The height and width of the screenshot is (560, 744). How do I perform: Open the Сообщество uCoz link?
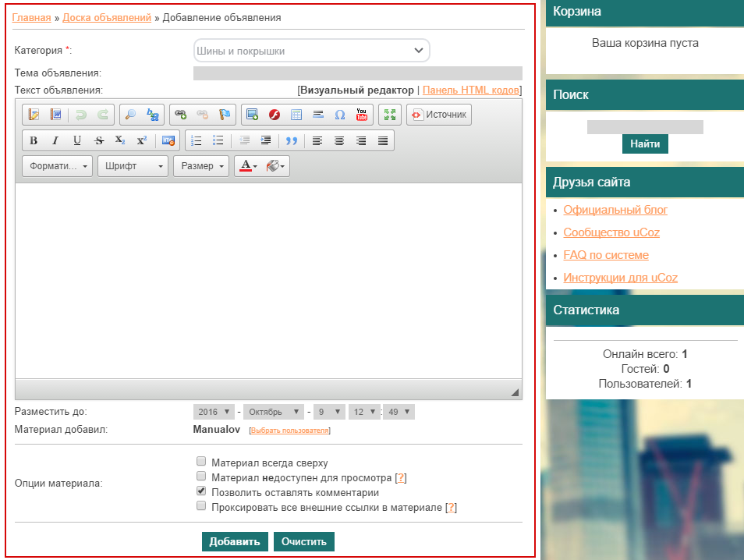pyautogui.click(x=611, y=232)
